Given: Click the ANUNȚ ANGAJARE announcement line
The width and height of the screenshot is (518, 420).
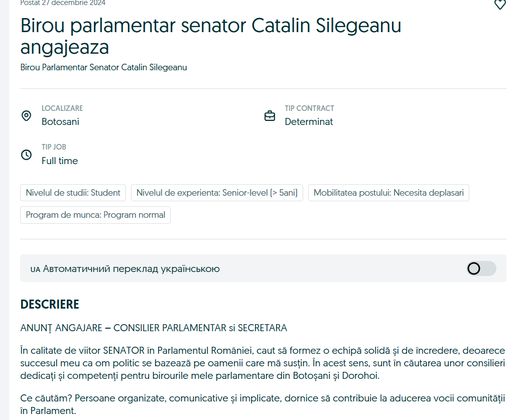Looking at the screenshot, I should (x=154, y=328).
